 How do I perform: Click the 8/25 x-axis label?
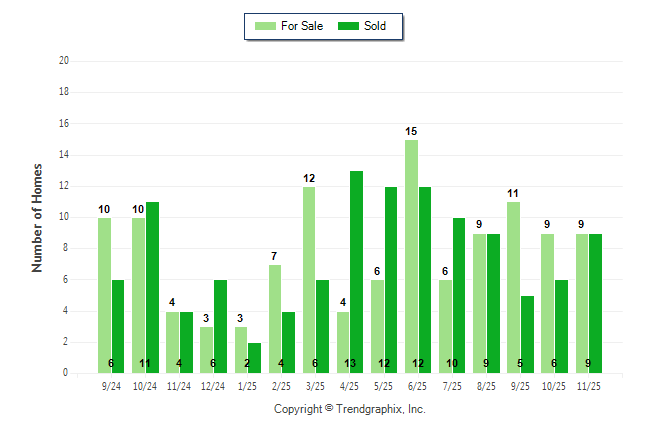[487, 385]
